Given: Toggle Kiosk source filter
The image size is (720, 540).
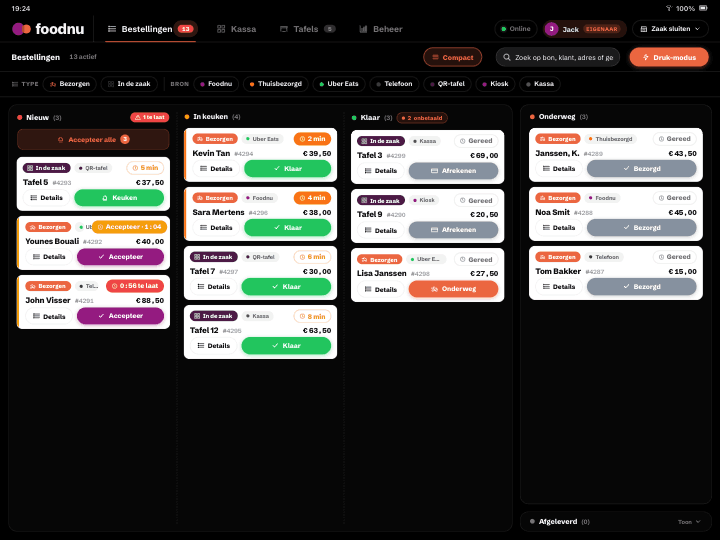Looking at the screenshot, I should (495, 84).
